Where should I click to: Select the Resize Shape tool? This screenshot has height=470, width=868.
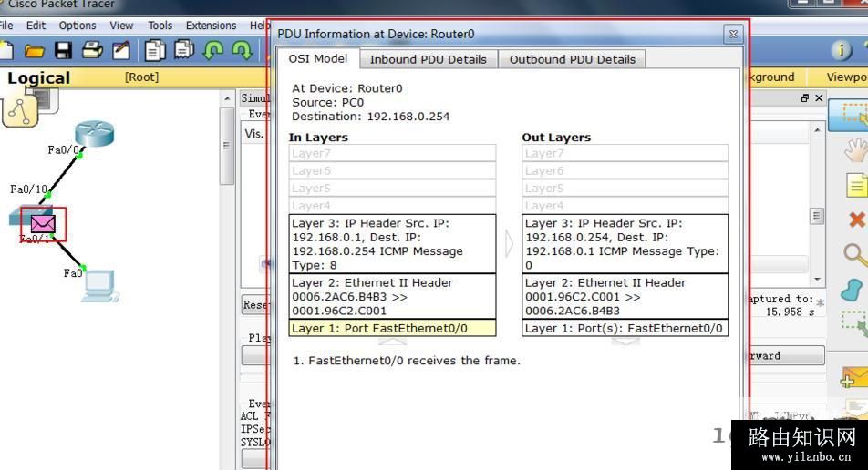point(854,323)
